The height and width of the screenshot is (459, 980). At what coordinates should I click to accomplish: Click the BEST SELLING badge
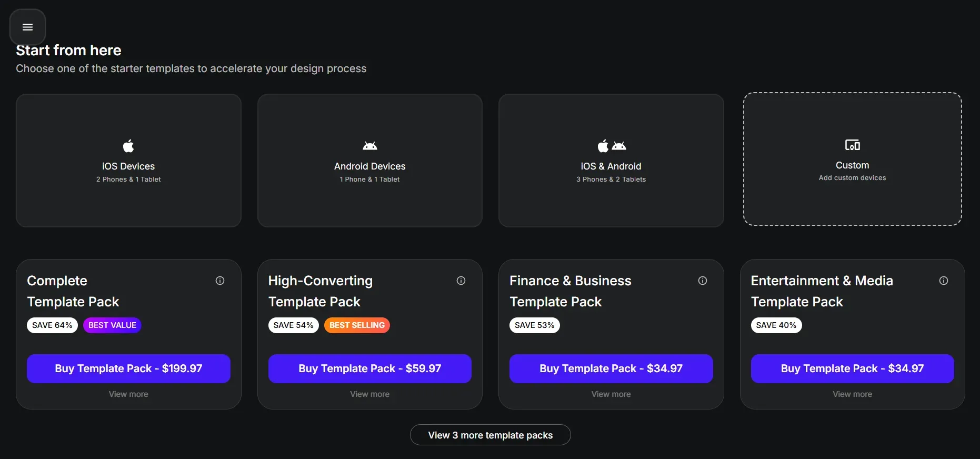point(357,325)
